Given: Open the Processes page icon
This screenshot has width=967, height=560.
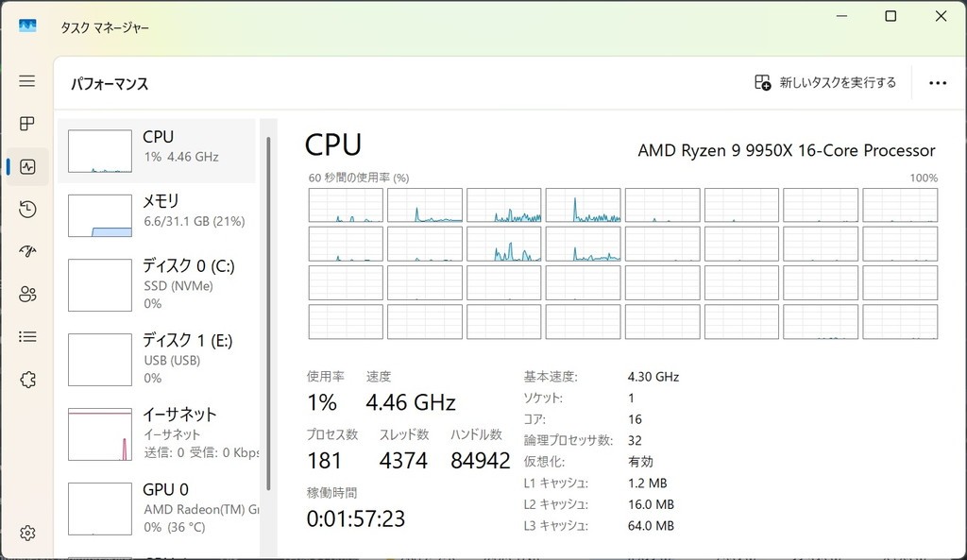Looking at the screenshot, I should coord(26,124).
